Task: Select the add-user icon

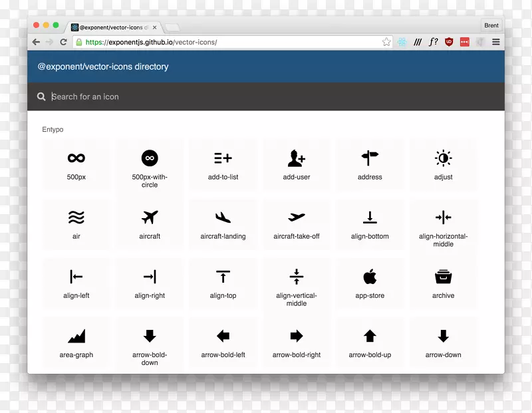Action: pyautogui.click(x=296, y=158)
